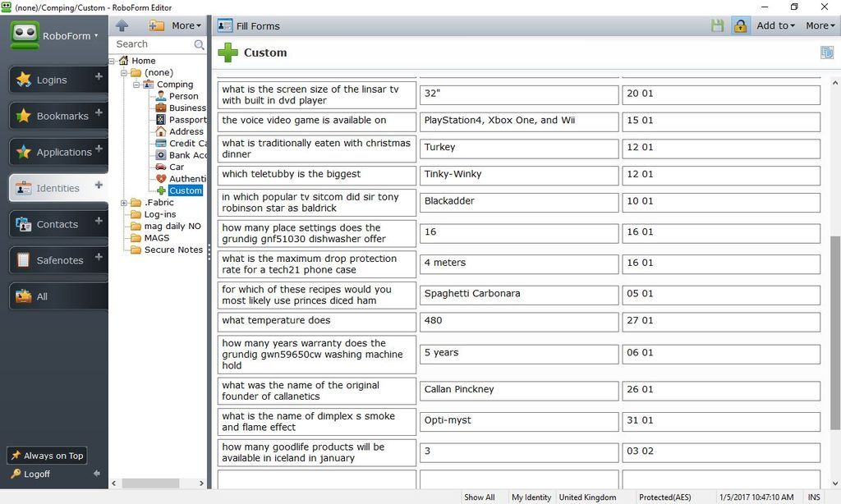Click the Logoff button

point(31,474)
